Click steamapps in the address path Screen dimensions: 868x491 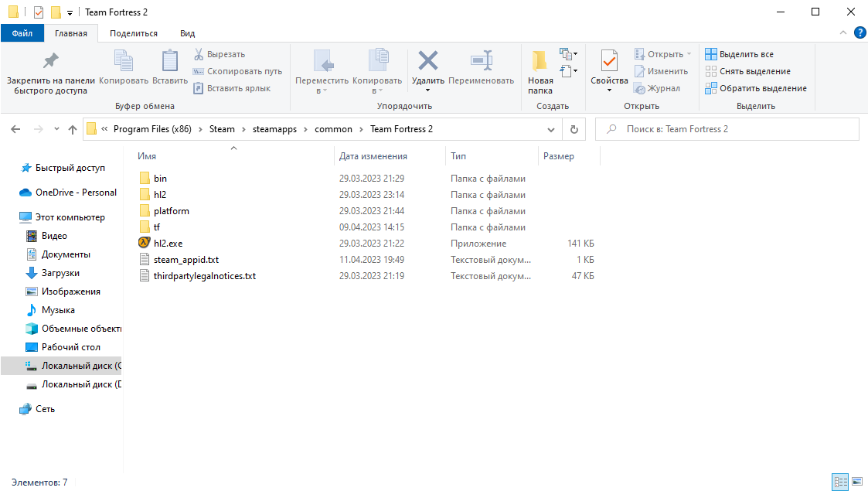point(274,129)
